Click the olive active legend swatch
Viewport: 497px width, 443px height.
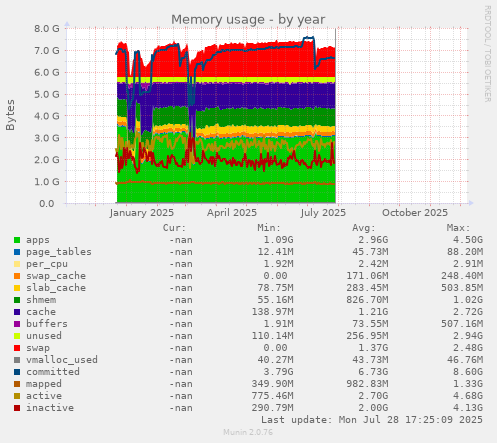tap(17, 396)
